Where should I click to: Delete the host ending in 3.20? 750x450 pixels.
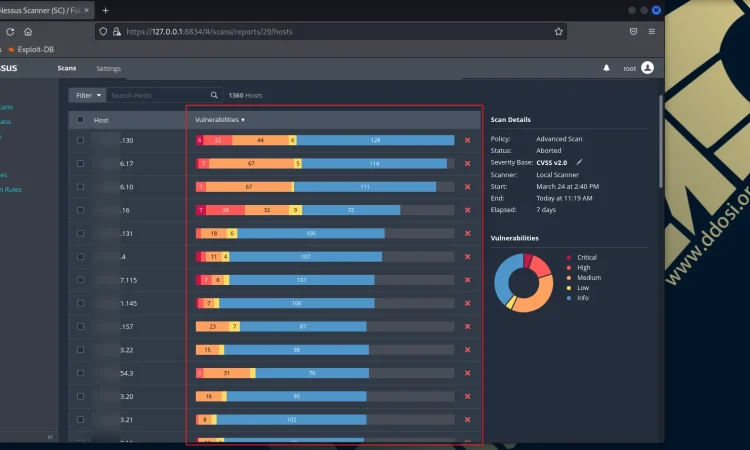click(467, 396)
